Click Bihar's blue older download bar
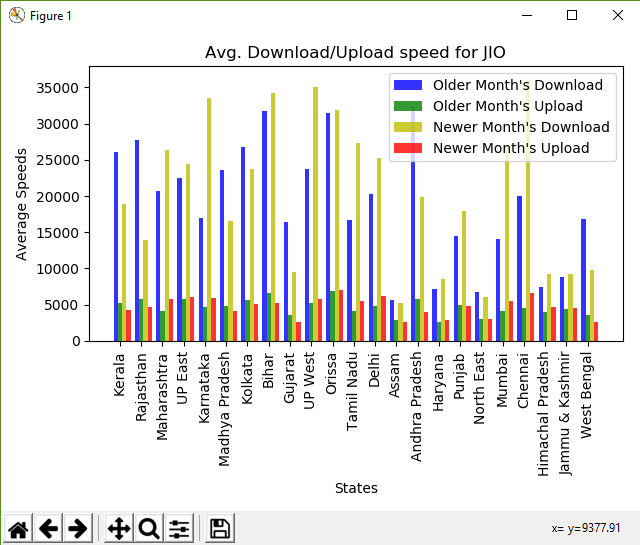The height and width of the screenshot is (545, 640). tap(264, 226)
